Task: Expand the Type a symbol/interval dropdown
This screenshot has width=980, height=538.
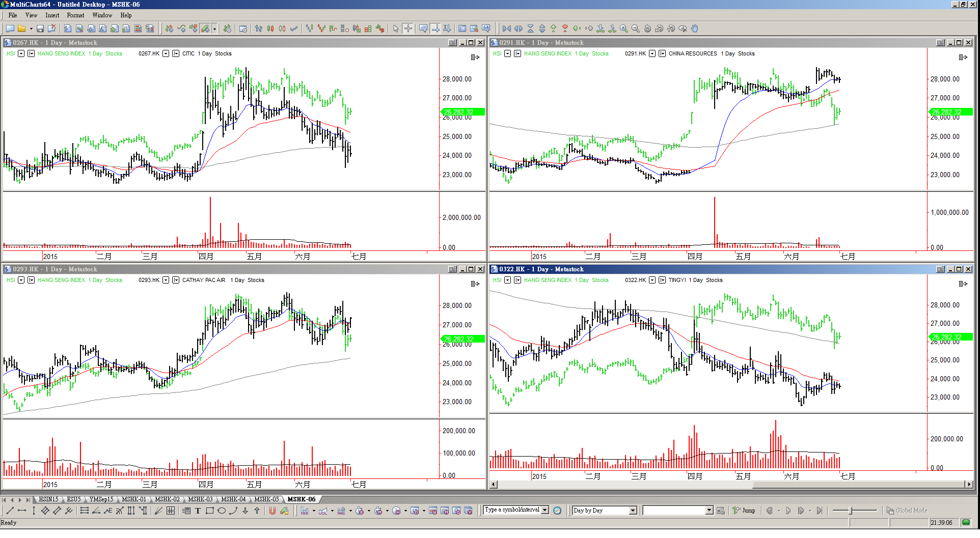Action: [x=545, y=510]
